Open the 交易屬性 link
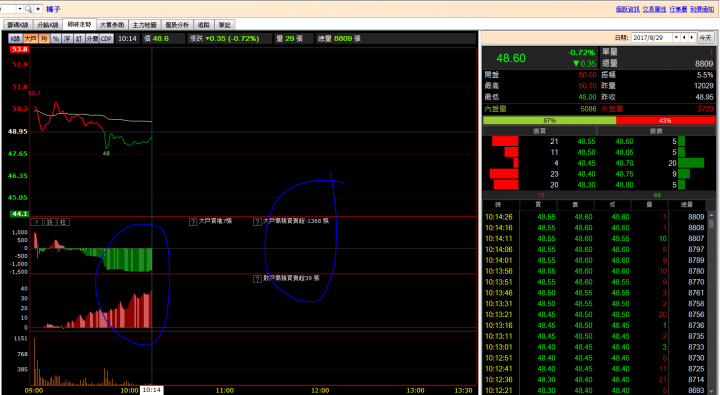 (x=654, y=9)
